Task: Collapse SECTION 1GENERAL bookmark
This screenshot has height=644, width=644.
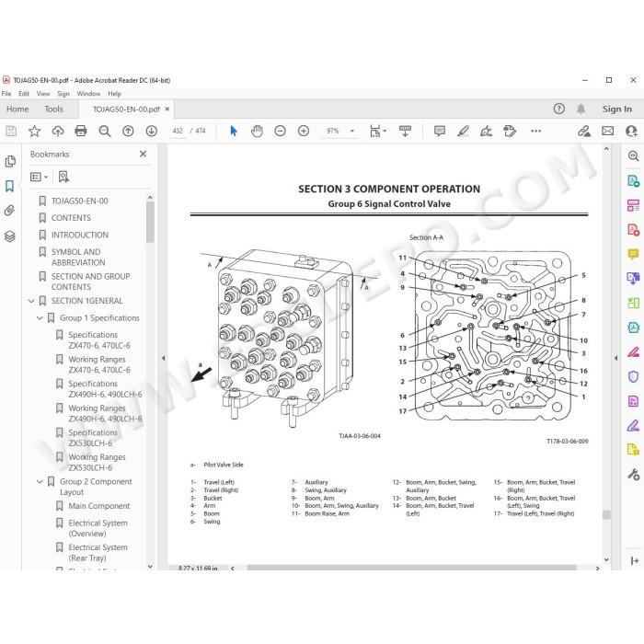Action: point(31,301)
